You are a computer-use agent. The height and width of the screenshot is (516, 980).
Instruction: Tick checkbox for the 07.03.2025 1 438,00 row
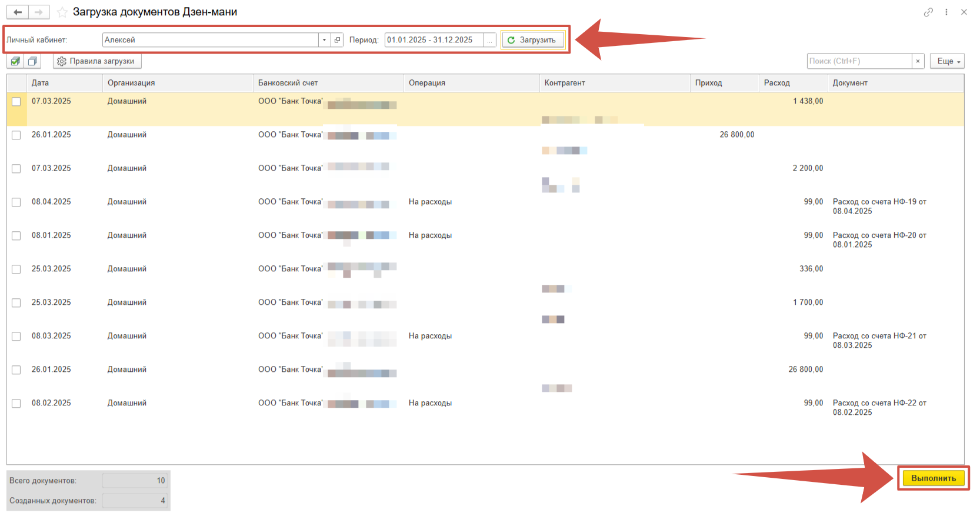pos(16,102)
